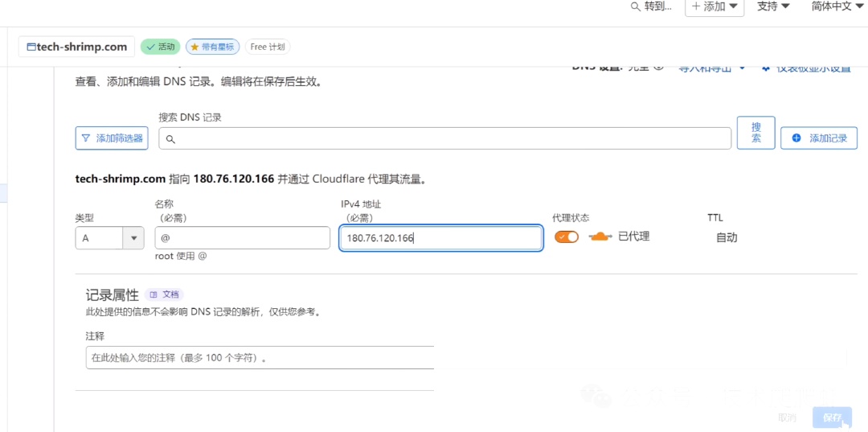Click the Free 计划 badge
The width and height of the screenshot is (868, 432).
(268, 47)
